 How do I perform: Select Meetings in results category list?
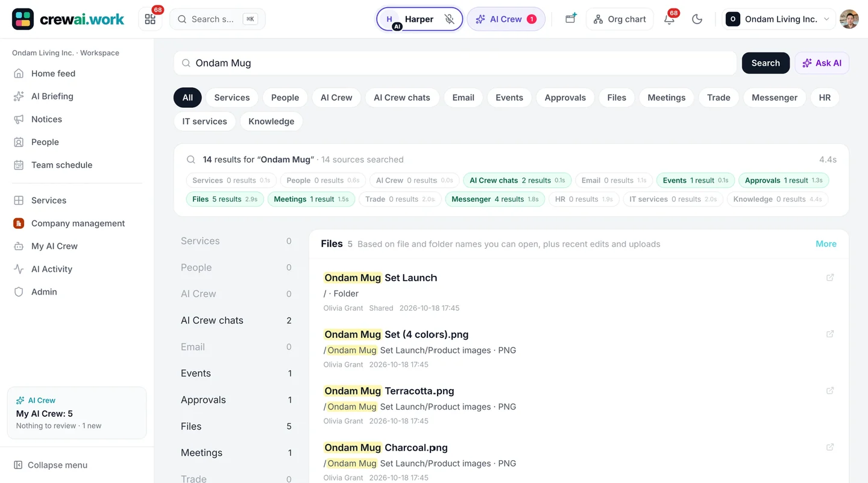(236, 453)
